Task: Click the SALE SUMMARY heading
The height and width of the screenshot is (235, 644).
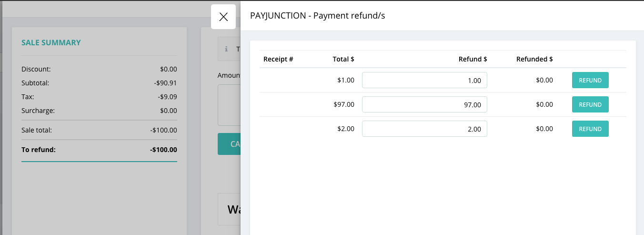Action: tap(51, 42)
